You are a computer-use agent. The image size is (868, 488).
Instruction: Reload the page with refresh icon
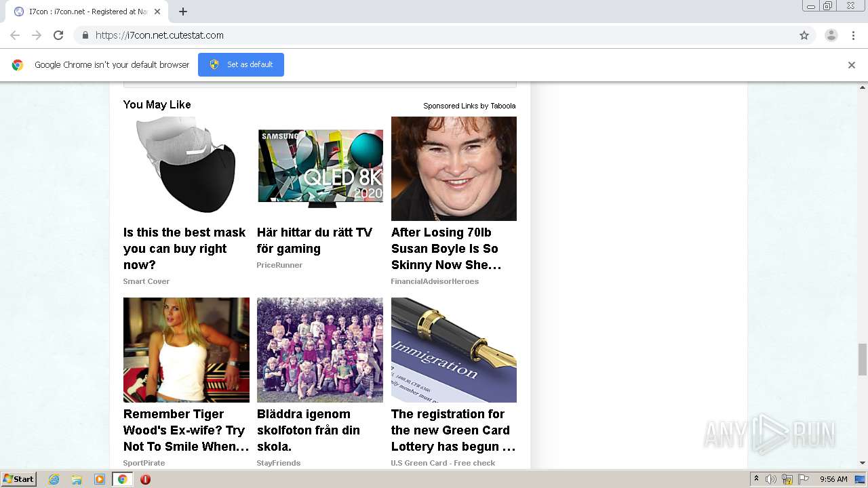pyautogui.click(x=58, y=35)
